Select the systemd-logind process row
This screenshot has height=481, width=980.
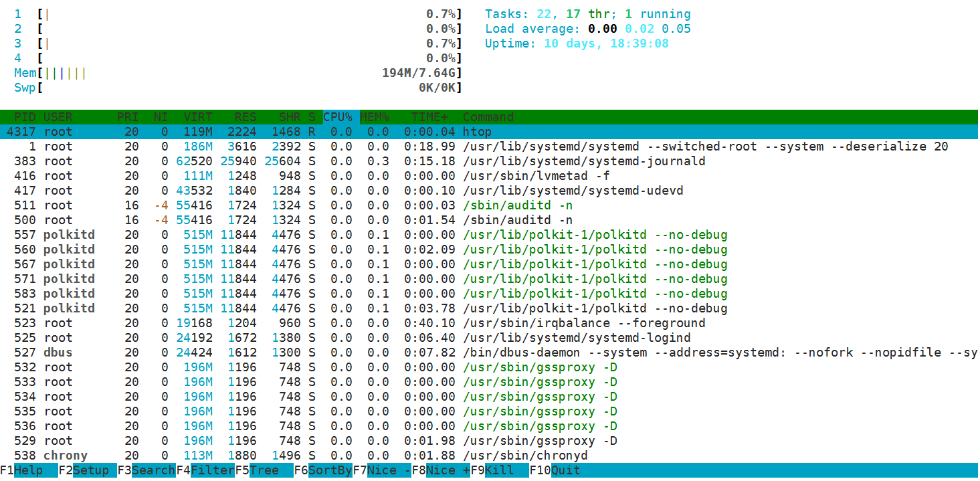[489, 338]
